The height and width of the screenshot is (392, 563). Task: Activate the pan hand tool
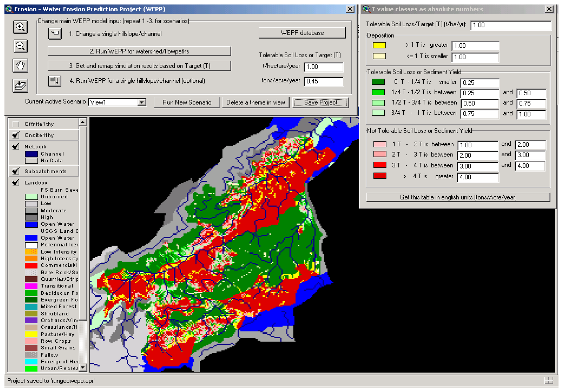20,65
